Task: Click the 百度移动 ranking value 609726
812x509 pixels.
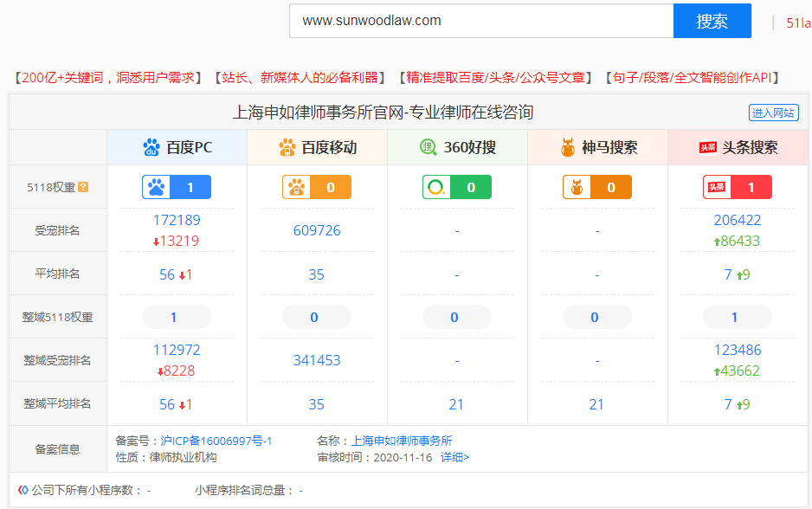Action: click(x=317, y=230)
